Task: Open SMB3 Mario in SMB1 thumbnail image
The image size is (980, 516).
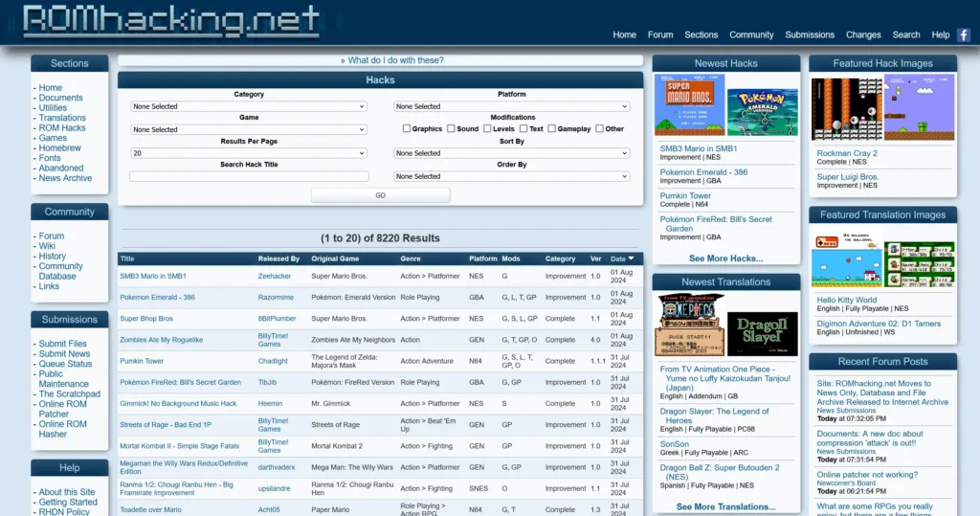Action: [x=689, y=104]
